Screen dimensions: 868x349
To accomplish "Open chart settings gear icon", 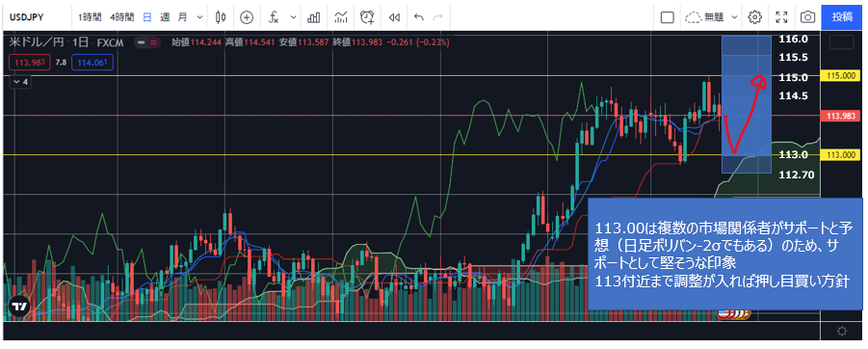I will coord(754,17).
